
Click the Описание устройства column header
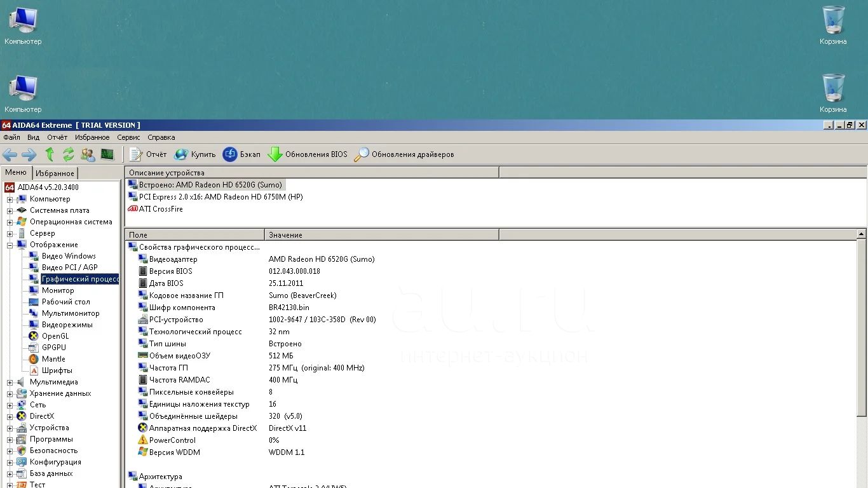tap(311, 173)
